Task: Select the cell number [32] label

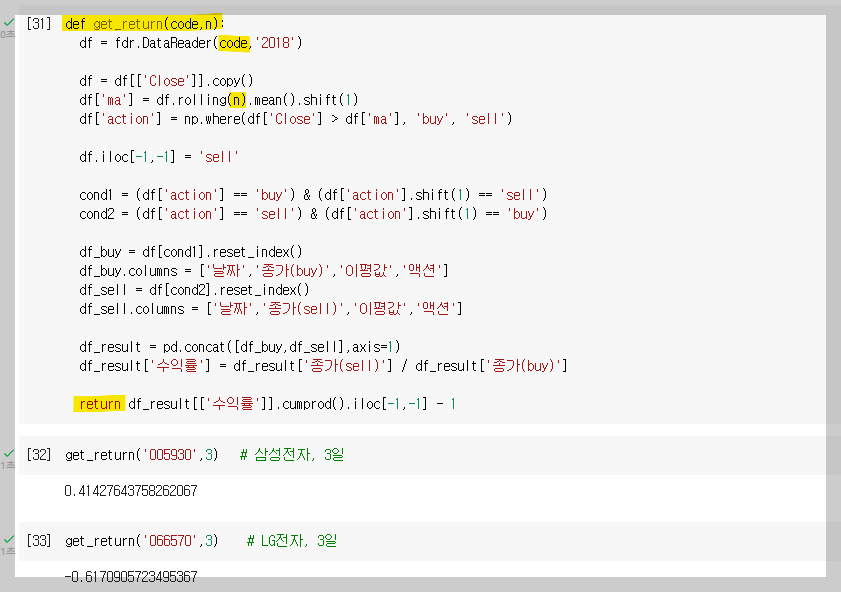Action: (39, 455)
